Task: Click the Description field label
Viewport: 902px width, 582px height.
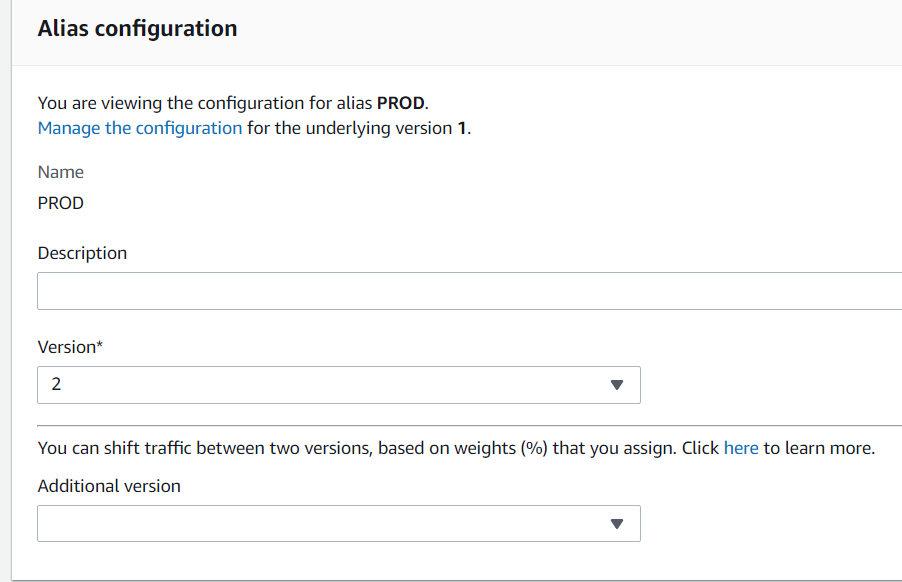Action: point(82,253)
